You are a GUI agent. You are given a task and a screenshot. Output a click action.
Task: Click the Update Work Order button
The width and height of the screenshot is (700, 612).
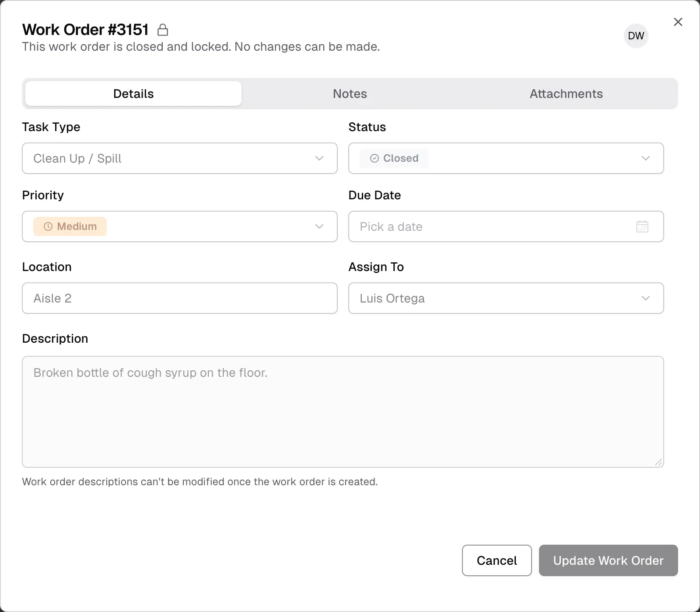(x=609, y=560)
